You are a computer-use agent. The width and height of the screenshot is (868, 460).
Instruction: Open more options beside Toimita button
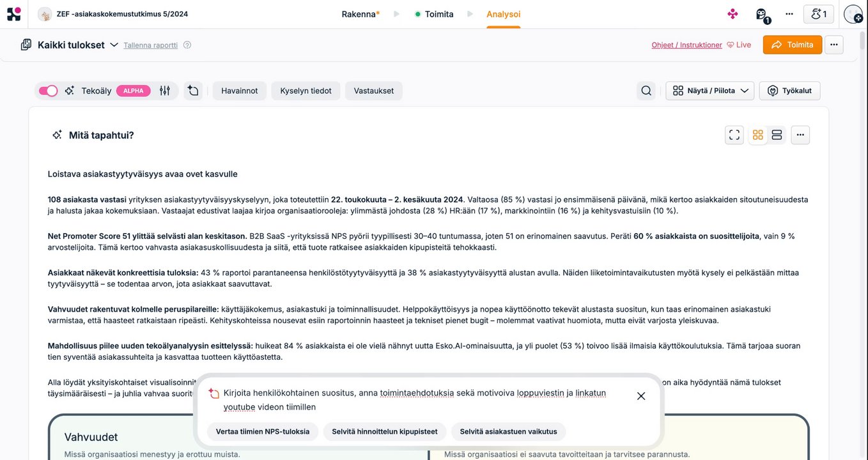click(x=833, y=45)
